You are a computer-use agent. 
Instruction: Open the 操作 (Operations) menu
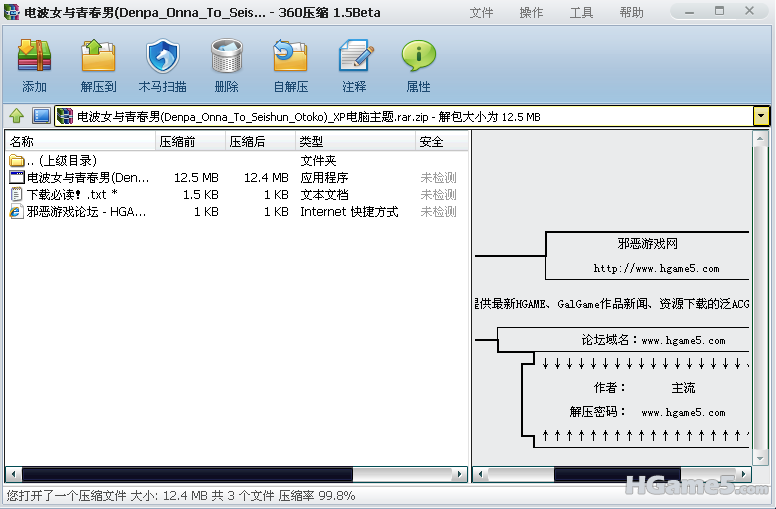[531, 13]
